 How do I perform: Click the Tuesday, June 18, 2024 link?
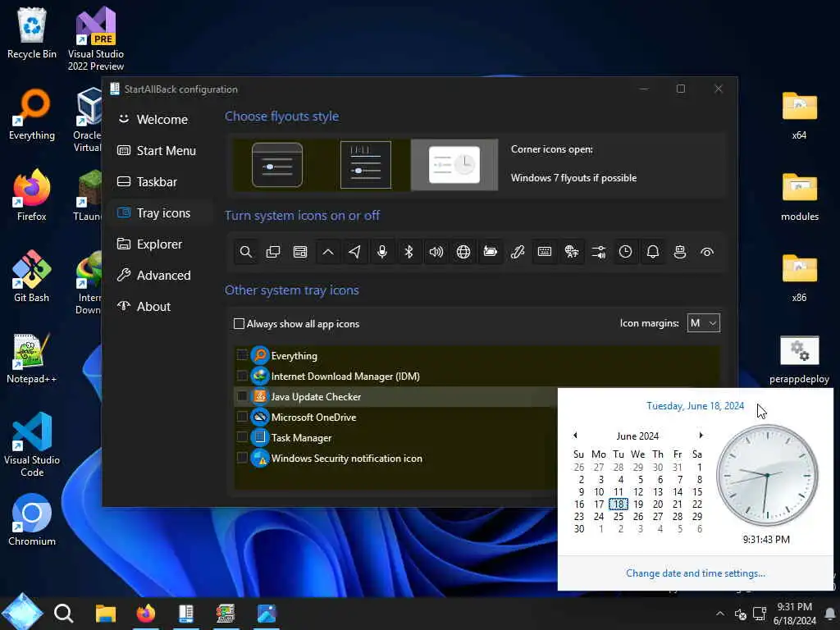[x=695, y=406]
